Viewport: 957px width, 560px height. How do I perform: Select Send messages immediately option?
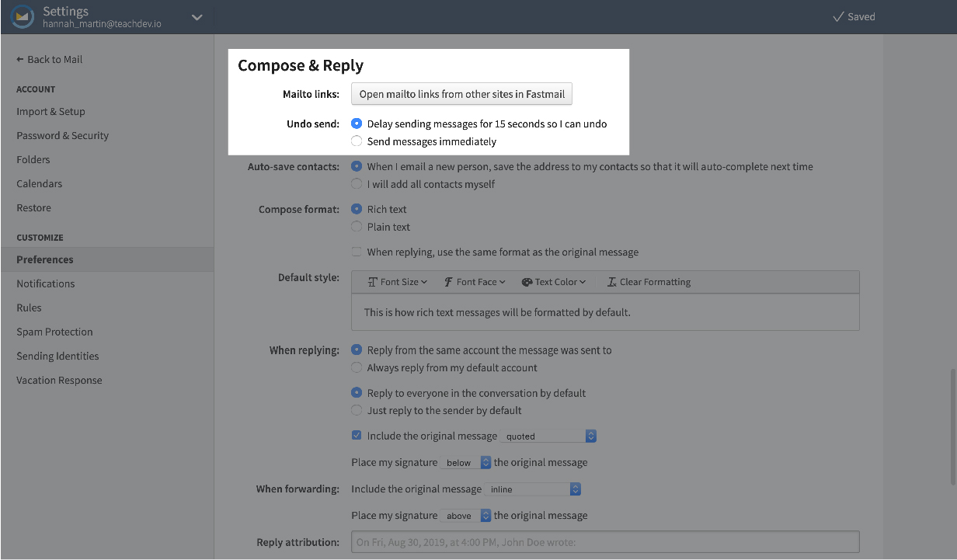[357, 141]
